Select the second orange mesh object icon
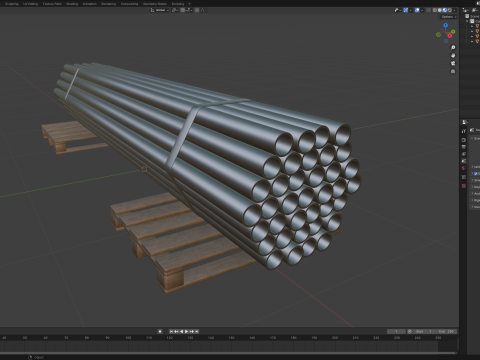Viewport: 480px width, 360px height. coord(477,31)
